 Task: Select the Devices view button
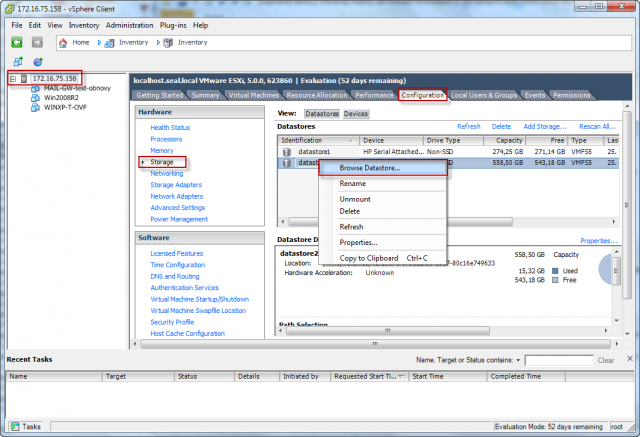click(356, 114)
